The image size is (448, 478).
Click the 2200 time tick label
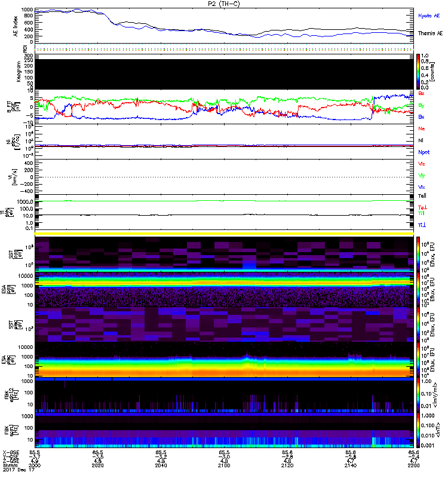(413, 465)
